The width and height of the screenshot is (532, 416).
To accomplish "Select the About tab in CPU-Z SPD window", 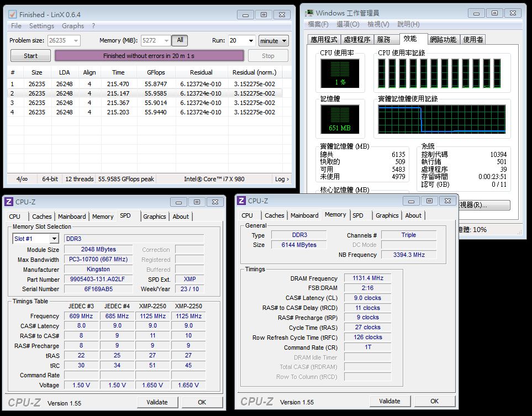I will 181,217.
